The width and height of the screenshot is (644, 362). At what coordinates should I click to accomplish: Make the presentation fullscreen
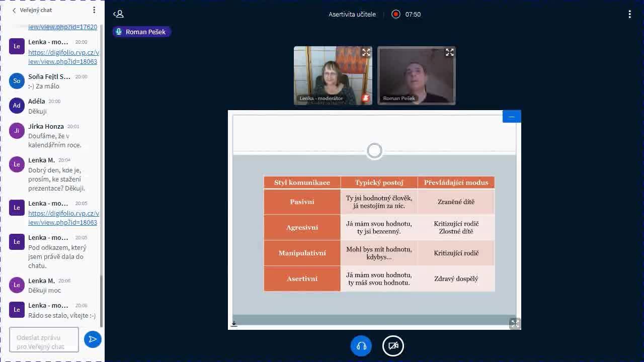click(x=514, y=323)
